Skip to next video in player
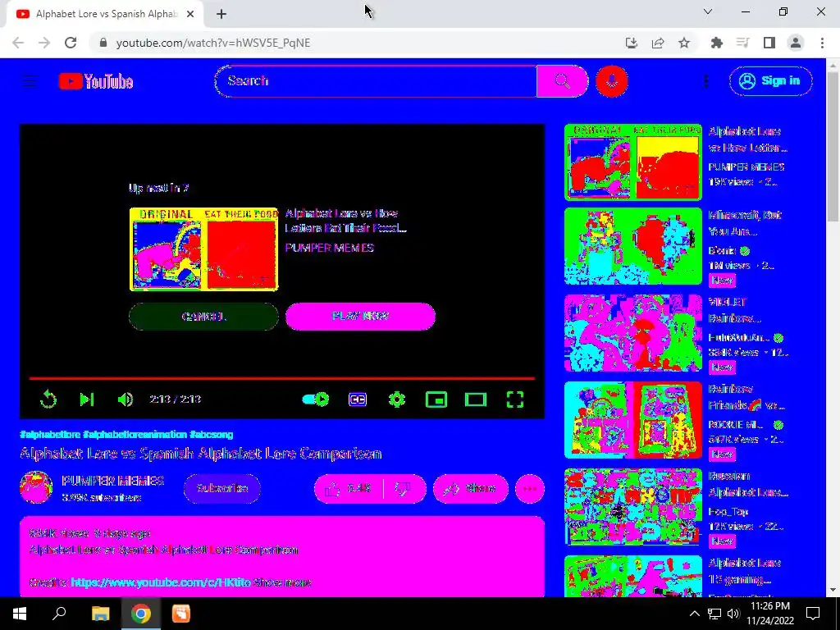 [87, 399]
